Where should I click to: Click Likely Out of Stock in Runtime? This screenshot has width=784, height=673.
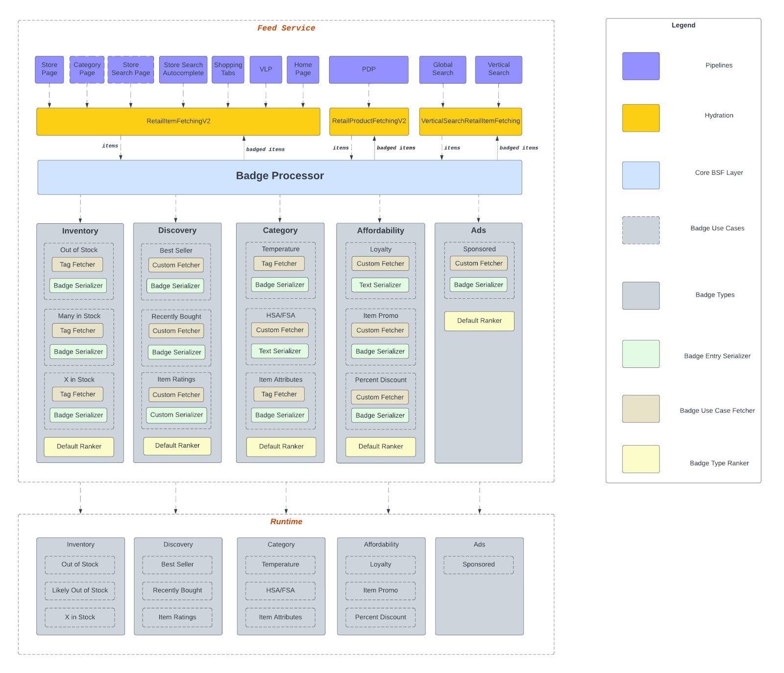point(80,591)
